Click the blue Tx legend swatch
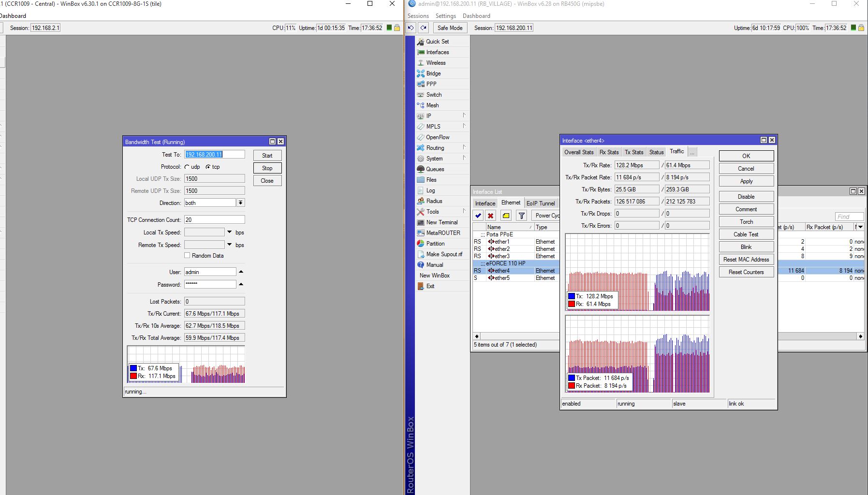 [133, 368]
